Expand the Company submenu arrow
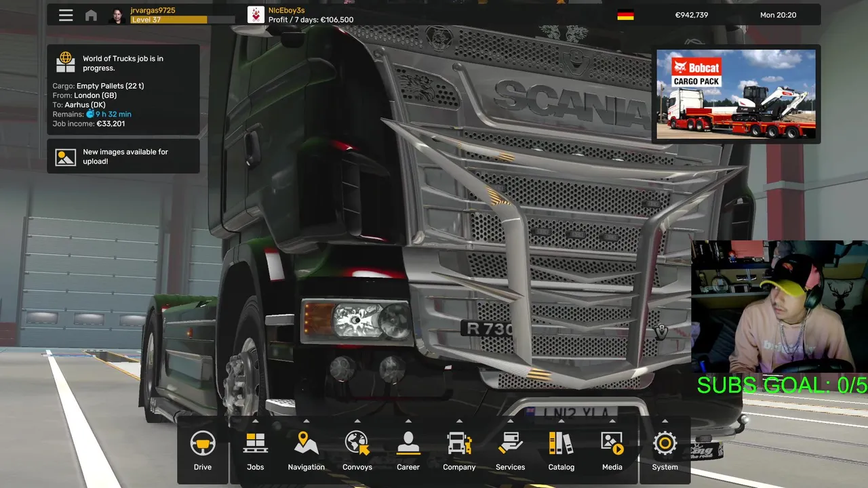This screenshot has height=488, width=868. click(x=459, y=421)
